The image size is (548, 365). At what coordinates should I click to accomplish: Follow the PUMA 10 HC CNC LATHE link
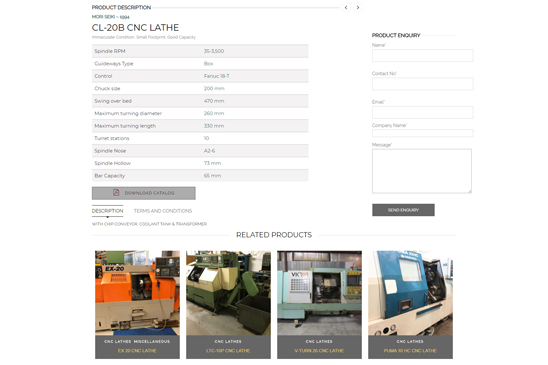coord(410,351)
